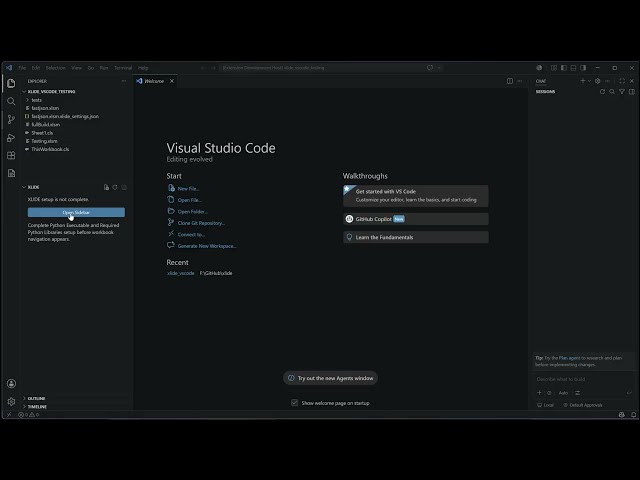Click the new file icon in XLIDE section
640x480 pixels.
point(106,187)
